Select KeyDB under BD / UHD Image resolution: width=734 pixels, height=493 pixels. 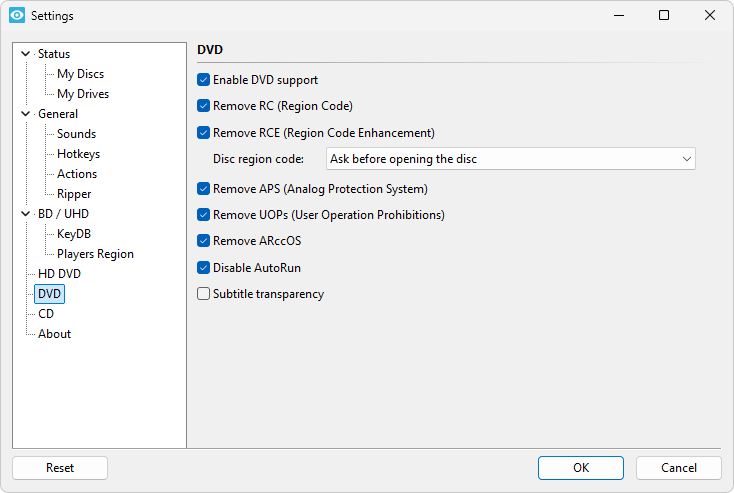click(74, 234)
